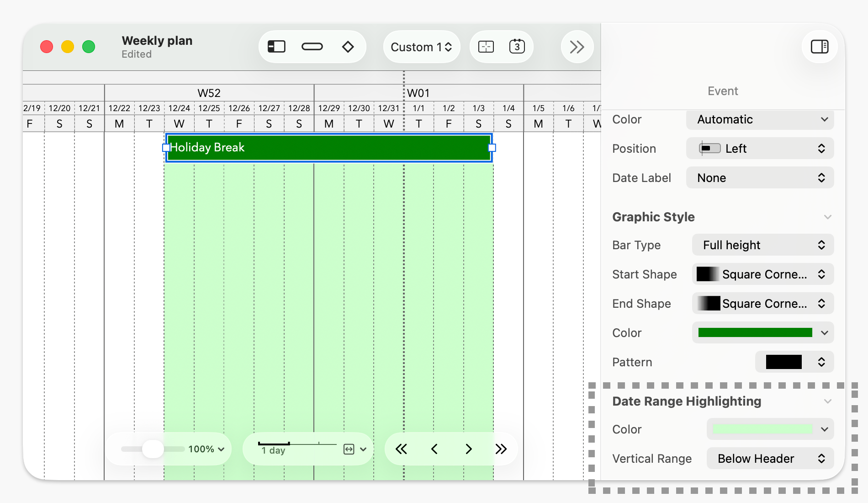Open the calendar icon showing 3

tap(517, 46)
